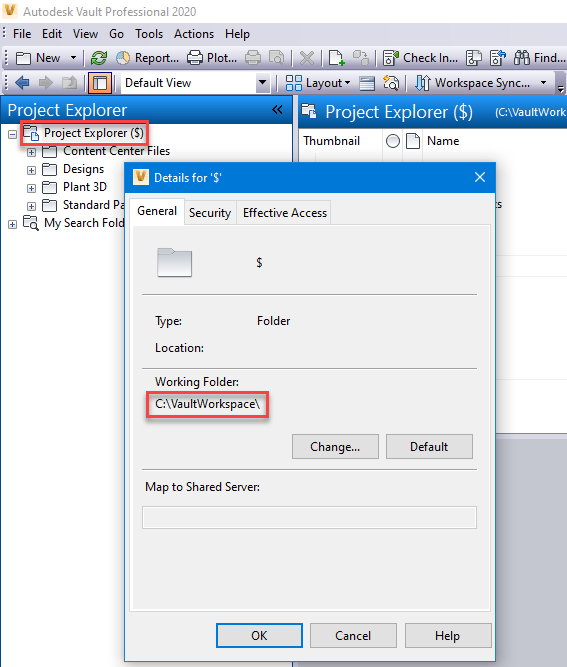Open Find with the binoculars icon
The image size is (567, 667).
pos(521,58)
